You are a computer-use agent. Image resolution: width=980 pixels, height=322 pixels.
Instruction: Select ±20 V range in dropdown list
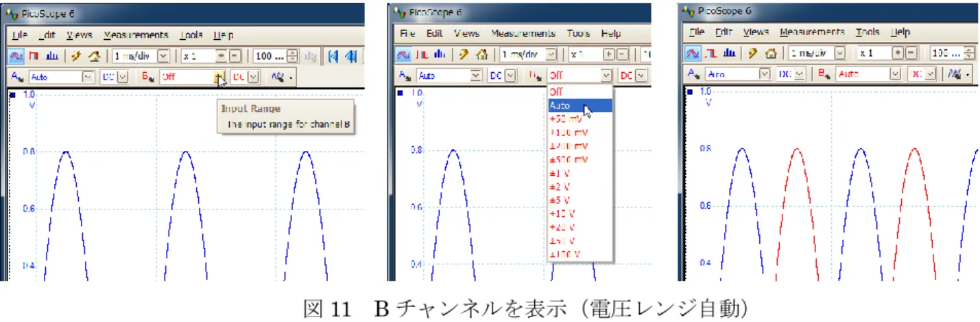click(x=579, y=227)
